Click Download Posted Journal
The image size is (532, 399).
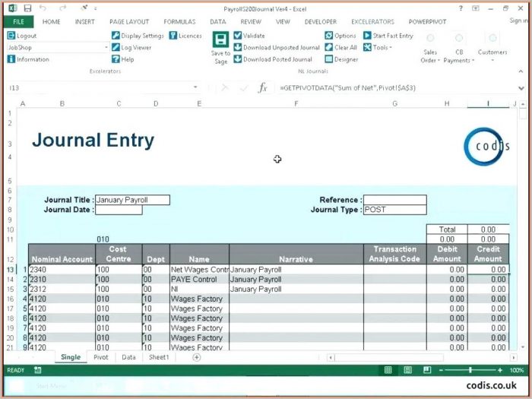pyautogui.click(x=273, y=59)
